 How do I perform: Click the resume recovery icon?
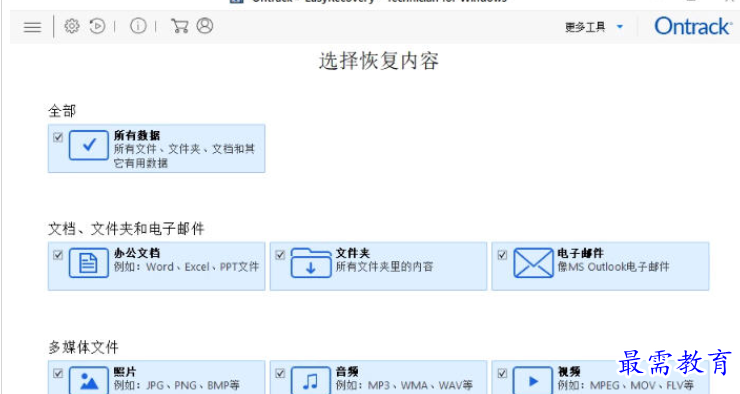(x=97, y=26)
